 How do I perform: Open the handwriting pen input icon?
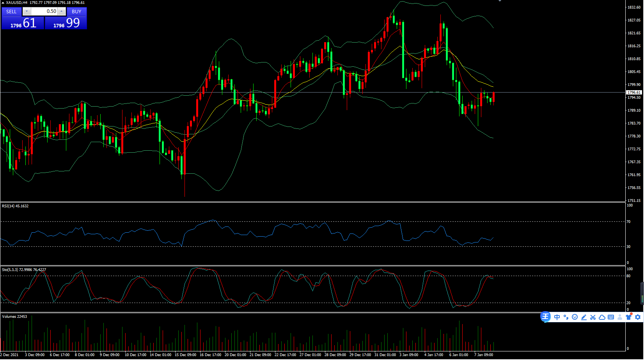point(584,317)
